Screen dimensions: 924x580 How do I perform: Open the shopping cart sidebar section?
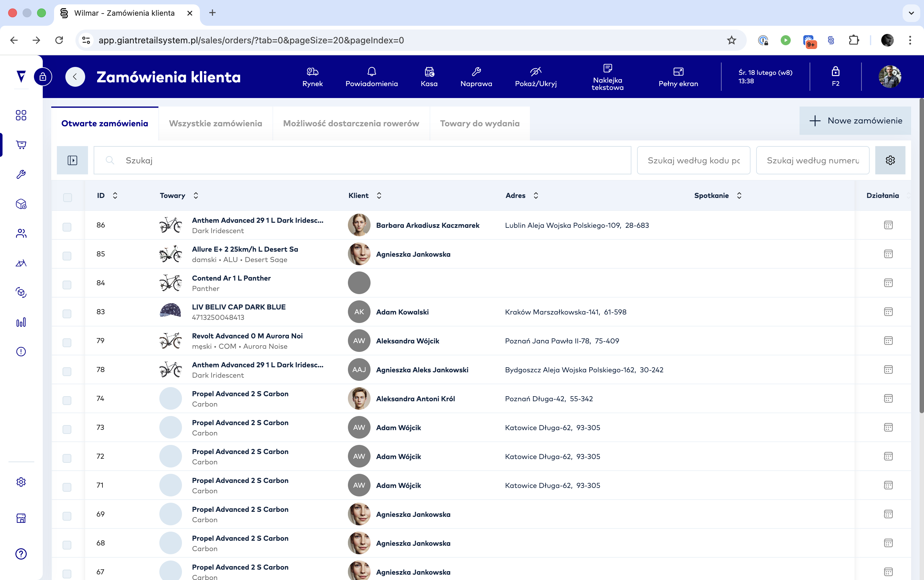pyautogui.click(x=21, y=145)
